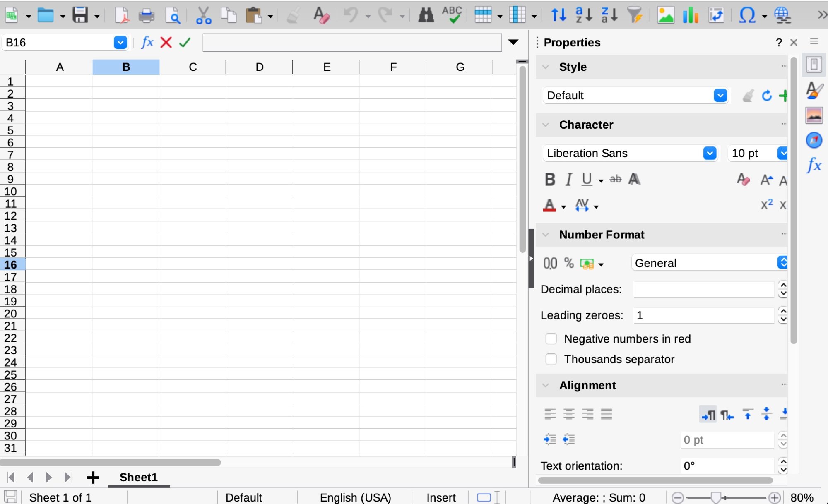Enable Negative numbers in red

(x=551, y=339)
